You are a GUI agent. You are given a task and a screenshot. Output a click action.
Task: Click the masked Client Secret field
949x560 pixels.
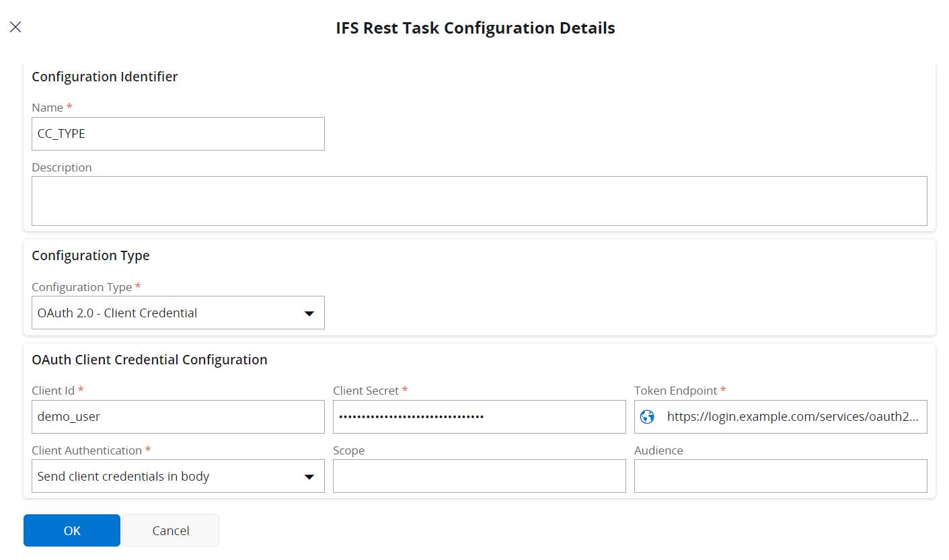tap(479, 417)
